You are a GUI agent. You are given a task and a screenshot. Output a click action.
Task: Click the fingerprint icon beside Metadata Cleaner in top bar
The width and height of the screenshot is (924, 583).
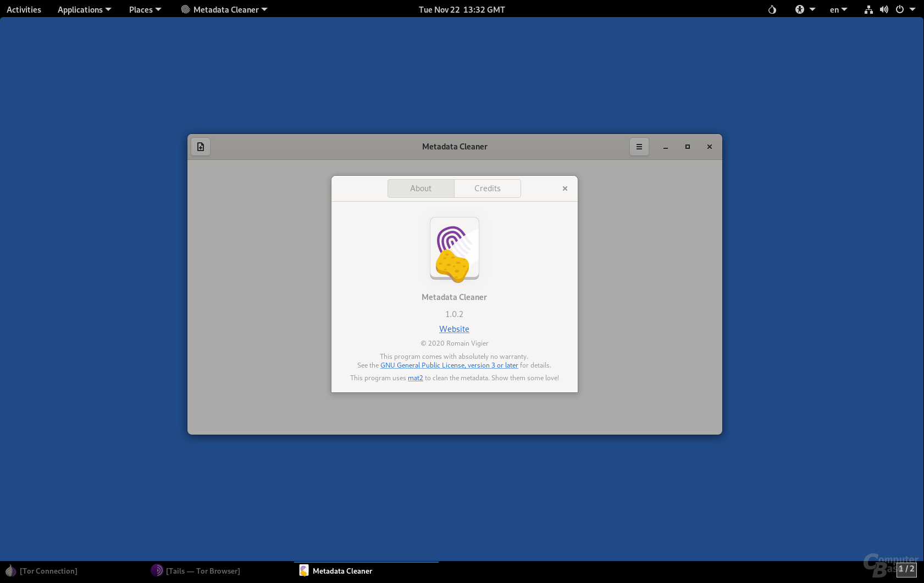pos(186,9)
